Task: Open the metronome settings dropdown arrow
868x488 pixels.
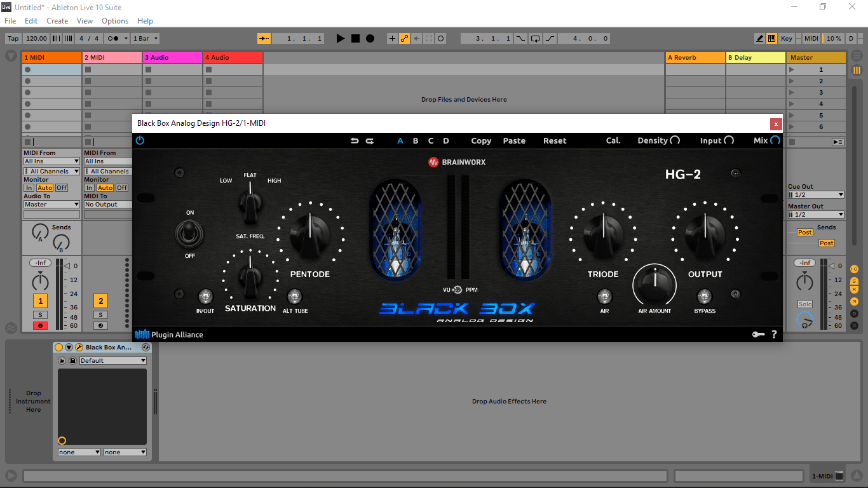Action: point(126,39)
